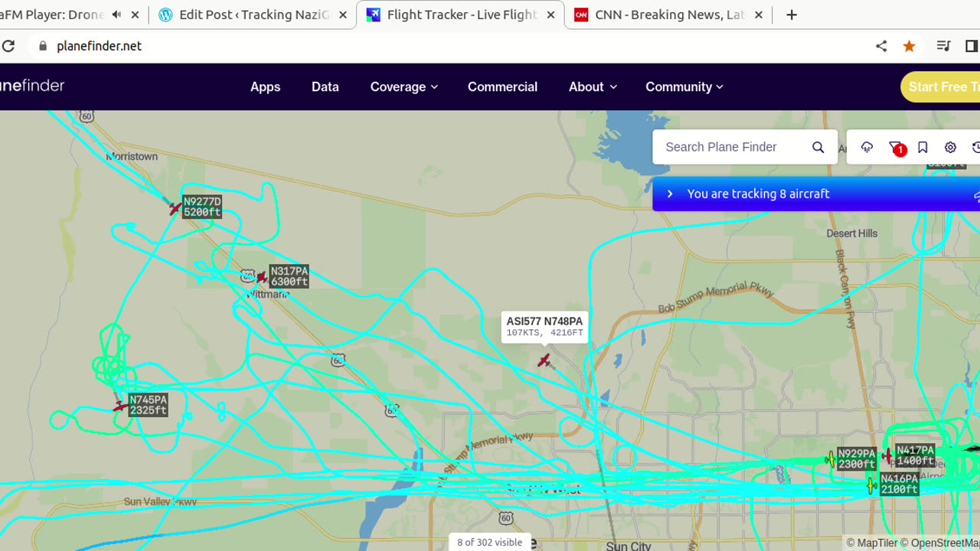980x551 pixels.
Task: Click the N9277D aircraft icon
Action: point(175,207)
